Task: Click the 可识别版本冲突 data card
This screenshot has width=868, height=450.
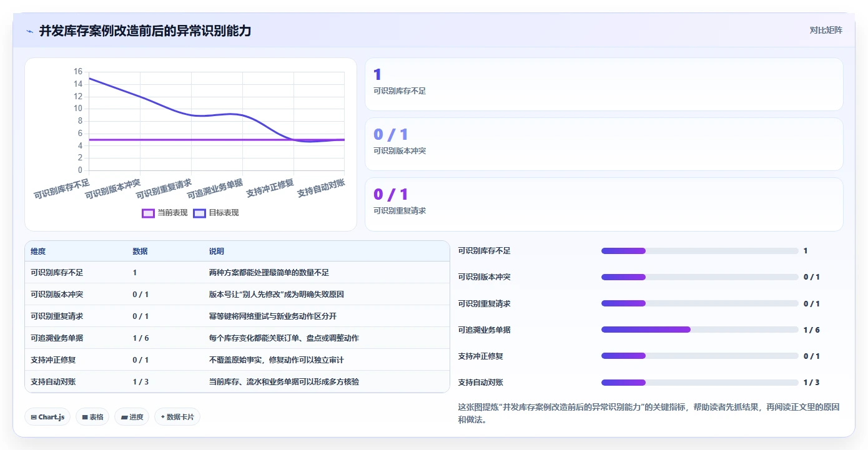Action: [x=604, y=144]
